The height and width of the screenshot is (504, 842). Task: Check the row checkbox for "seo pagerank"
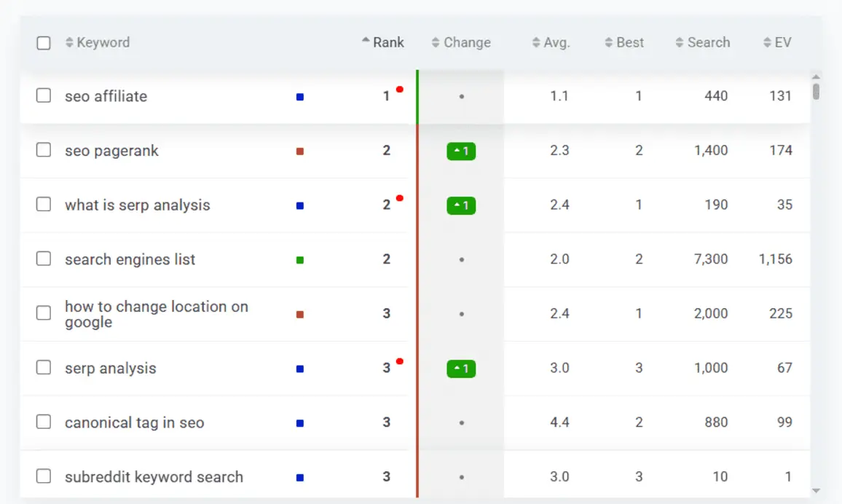[43, 151]
